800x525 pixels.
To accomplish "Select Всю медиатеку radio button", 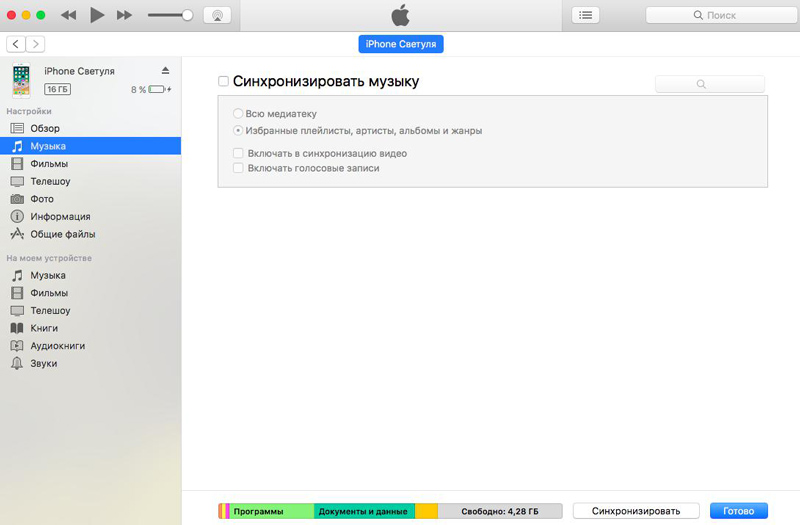I will (238, 113).
